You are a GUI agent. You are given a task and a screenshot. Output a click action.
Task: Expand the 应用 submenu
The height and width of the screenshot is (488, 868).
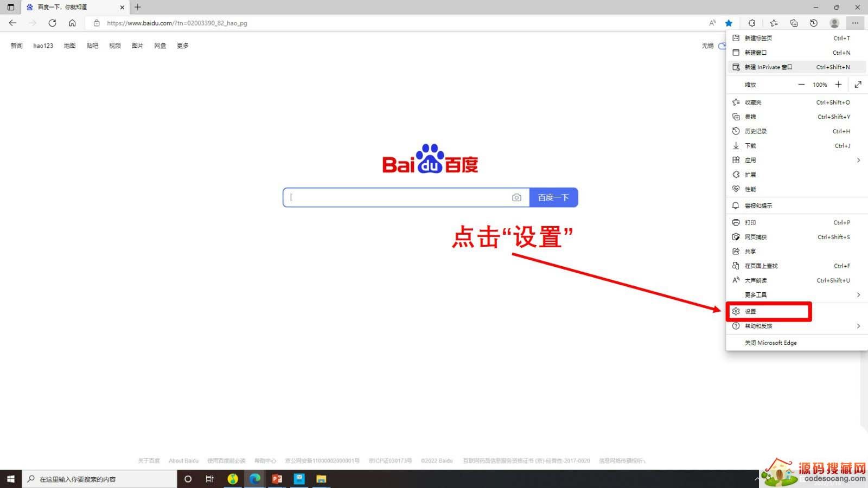click(x=858, y=160)
